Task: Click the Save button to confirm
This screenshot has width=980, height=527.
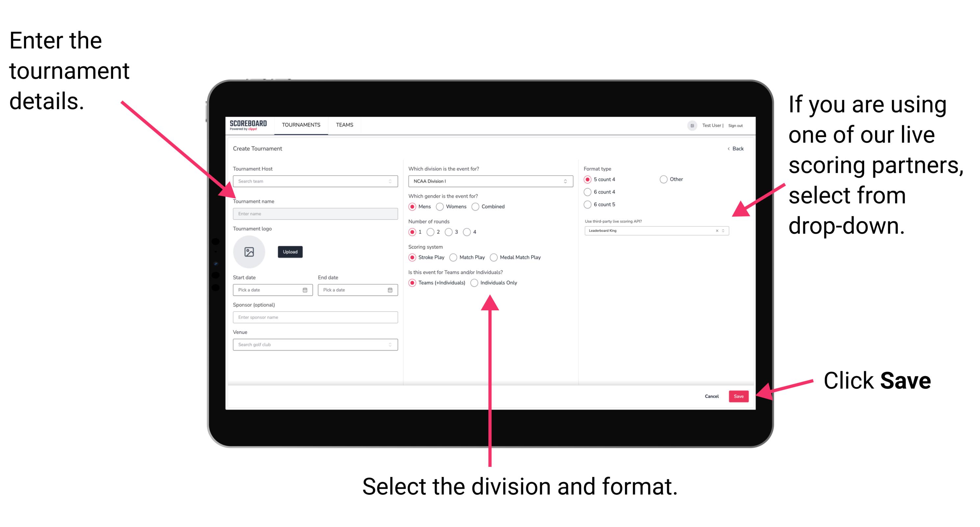Action: 741,396
